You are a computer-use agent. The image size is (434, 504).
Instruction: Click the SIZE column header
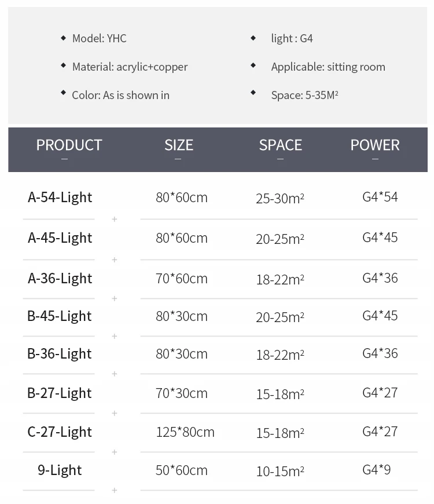(178, 145)
